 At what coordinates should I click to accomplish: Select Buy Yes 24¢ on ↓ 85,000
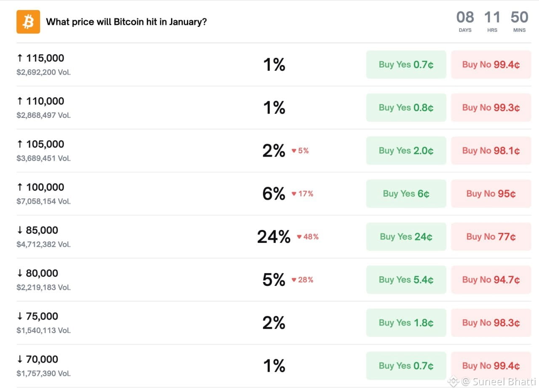click(x=406, y=237)
